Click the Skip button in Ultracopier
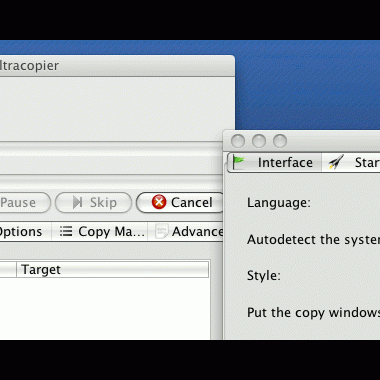Viewport: 380px width, 380px height. 93,202
